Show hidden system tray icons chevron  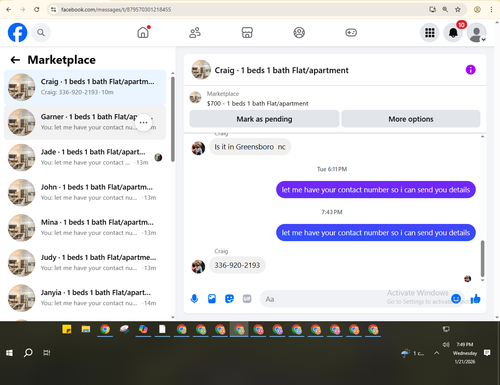coord(436,353)
